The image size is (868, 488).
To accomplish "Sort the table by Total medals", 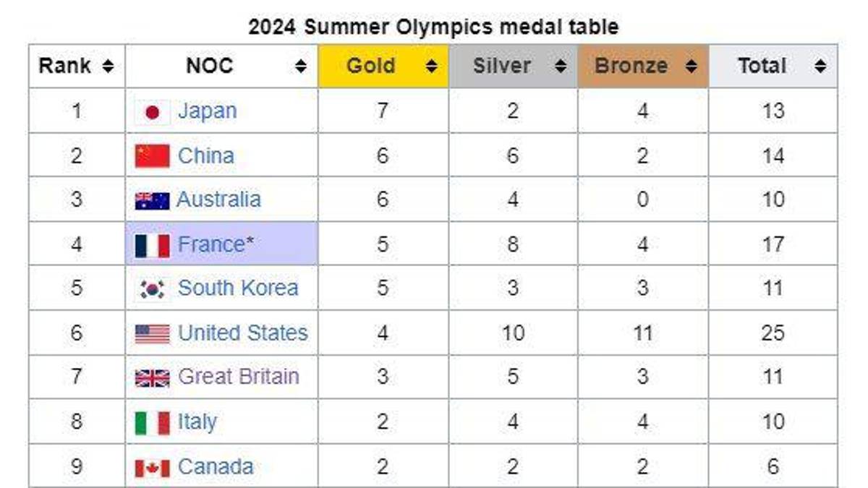I will [x=820, y=65].
